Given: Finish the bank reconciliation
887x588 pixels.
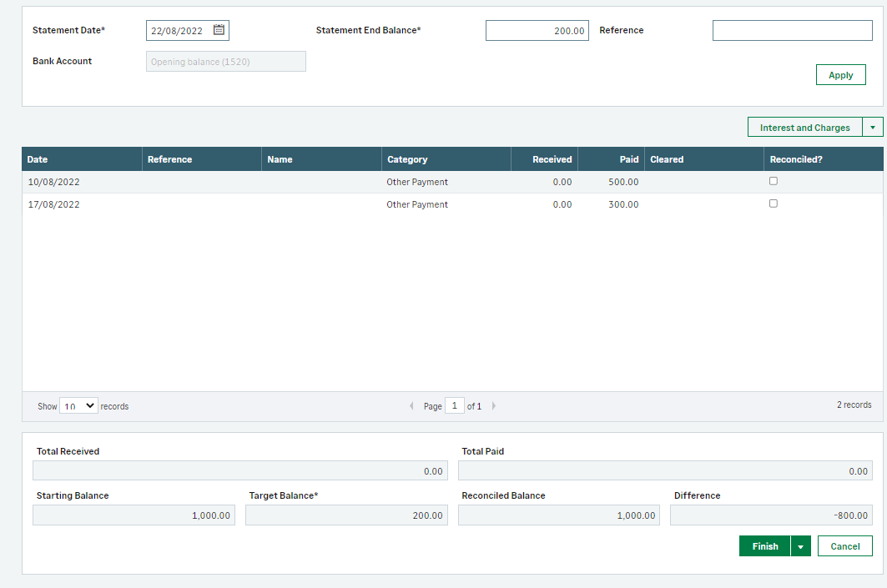Looking at the screenshot, I should (x=764, y=546).
